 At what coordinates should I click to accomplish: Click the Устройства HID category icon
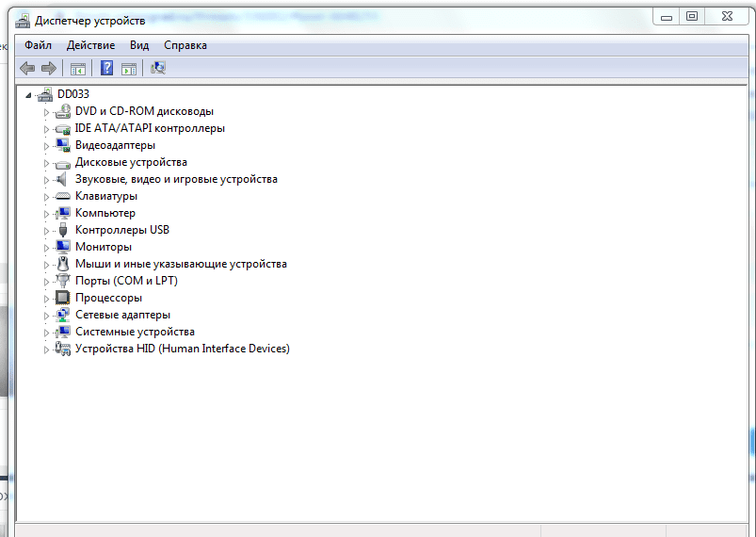tap(63, 349)
